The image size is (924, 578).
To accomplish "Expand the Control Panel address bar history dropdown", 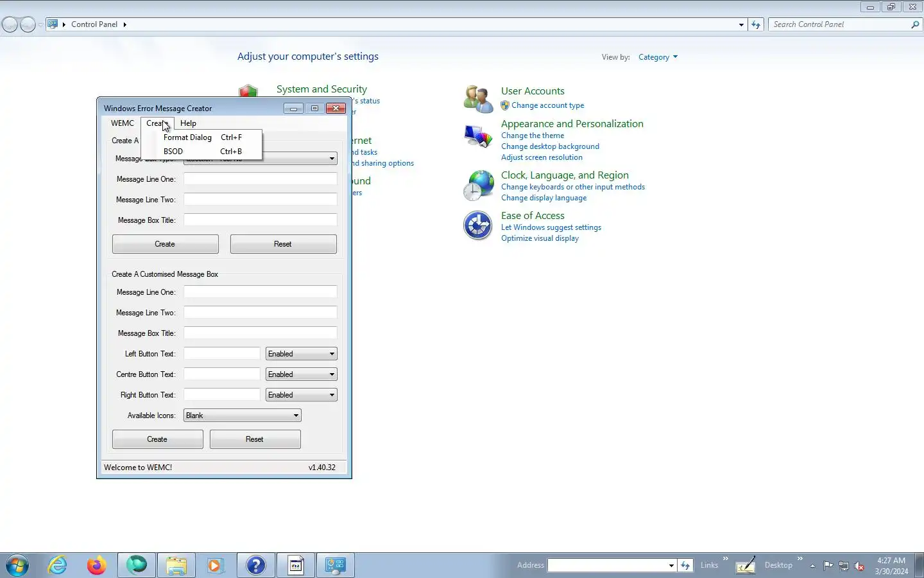I will [x=741, y=24].
